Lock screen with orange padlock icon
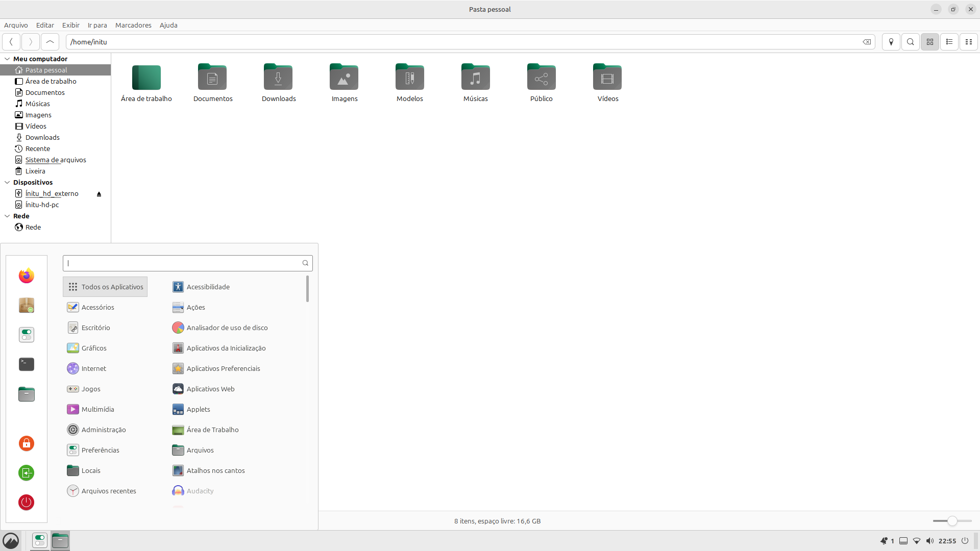Viewport: 980px width, 551px height. coord(27,443)
